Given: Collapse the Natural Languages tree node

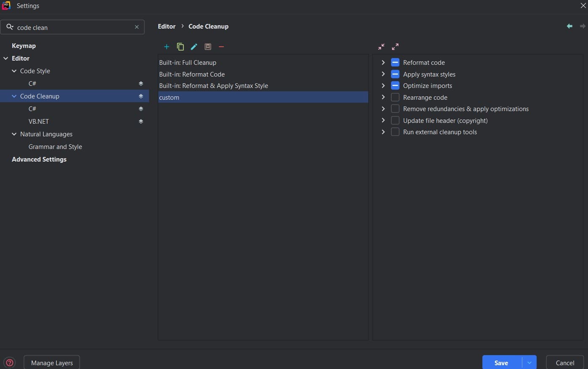Looking at the screenshot, I should point(14,134).
